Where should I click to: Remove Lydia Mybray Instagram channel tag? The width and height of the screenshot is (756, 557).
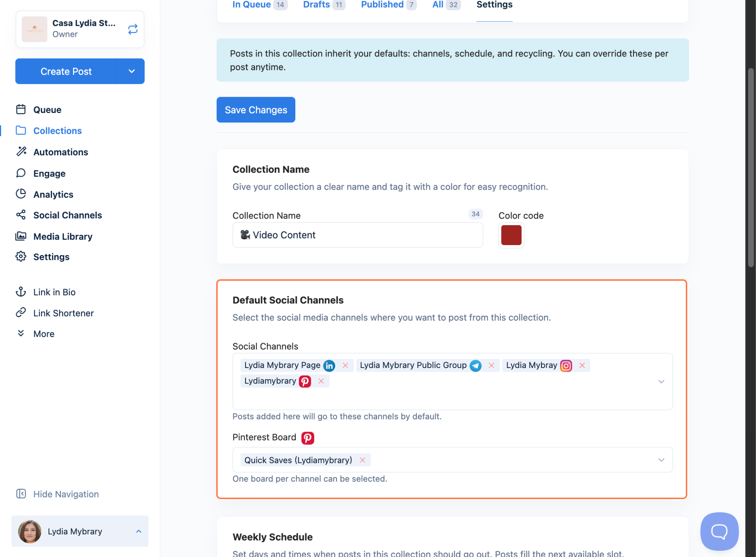[x=582, y=365]
